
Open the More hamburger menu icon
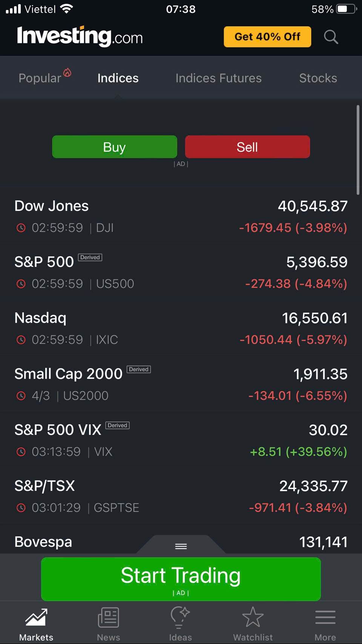click(325, 618)
